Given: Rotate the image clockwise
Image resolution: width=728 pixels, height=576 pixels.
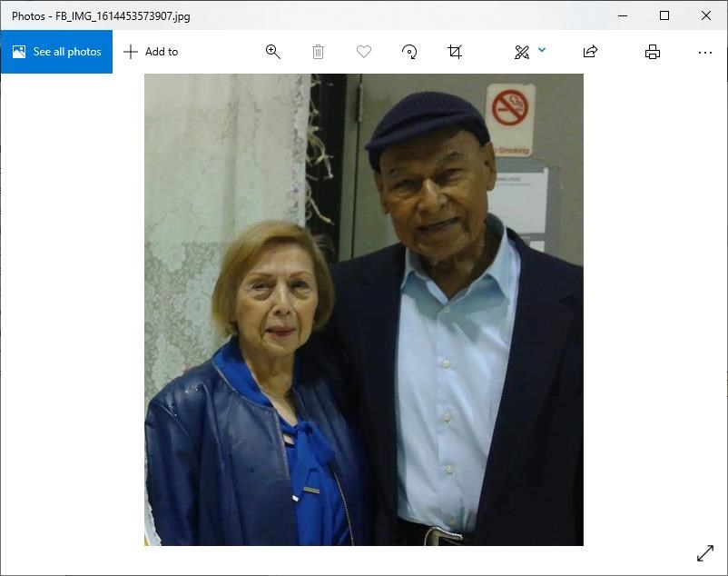Looking at the screenshot, I should point(408,52).
